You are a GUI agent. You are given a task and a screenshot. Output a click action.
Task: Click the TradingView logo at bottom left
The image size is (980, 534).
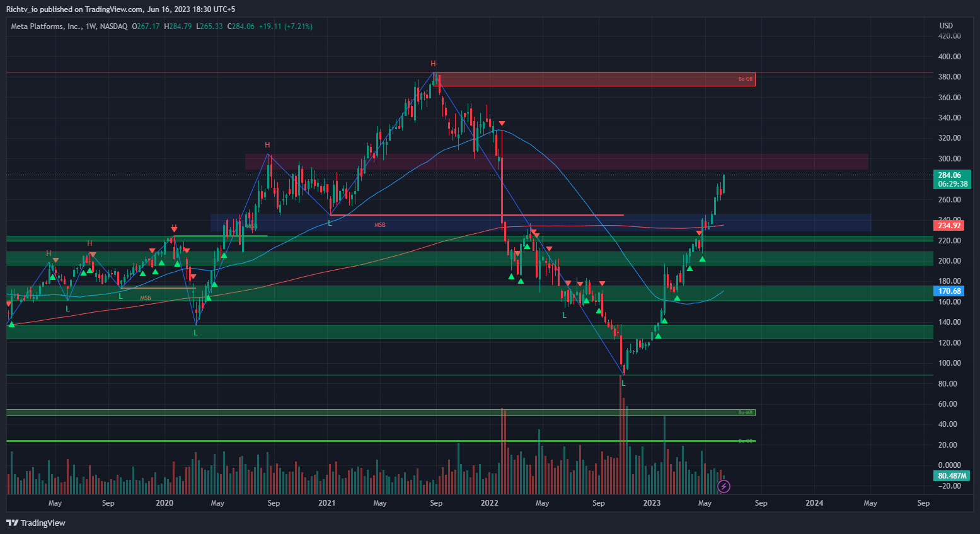[36, 523]
